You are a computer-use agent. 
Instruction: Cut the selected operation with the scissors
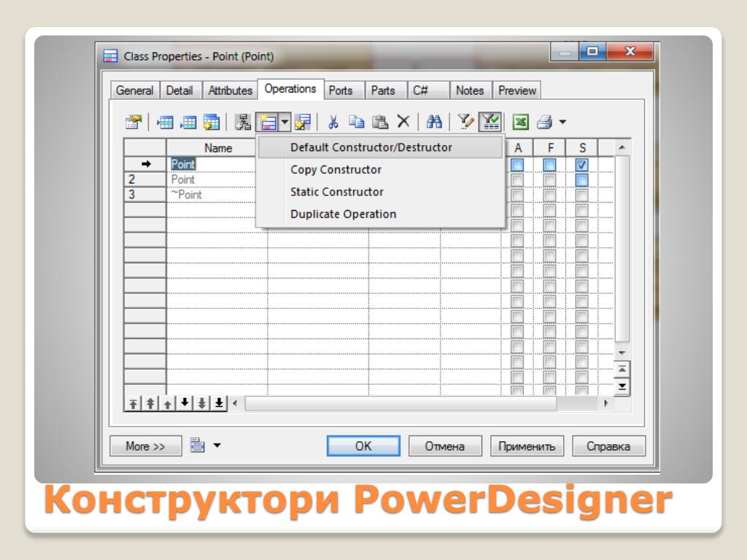[333, 122]
